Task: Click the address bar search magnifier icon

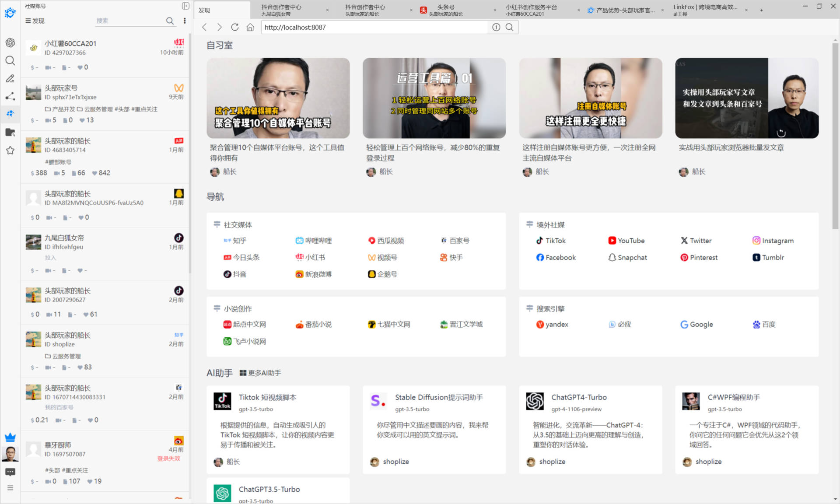Action: click(510, 27)
